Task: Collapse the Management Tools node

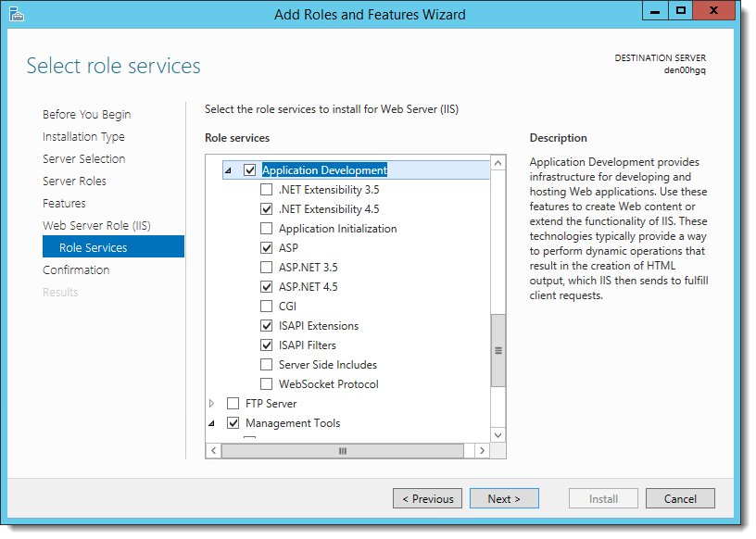Action: click(x=211, y=423)
